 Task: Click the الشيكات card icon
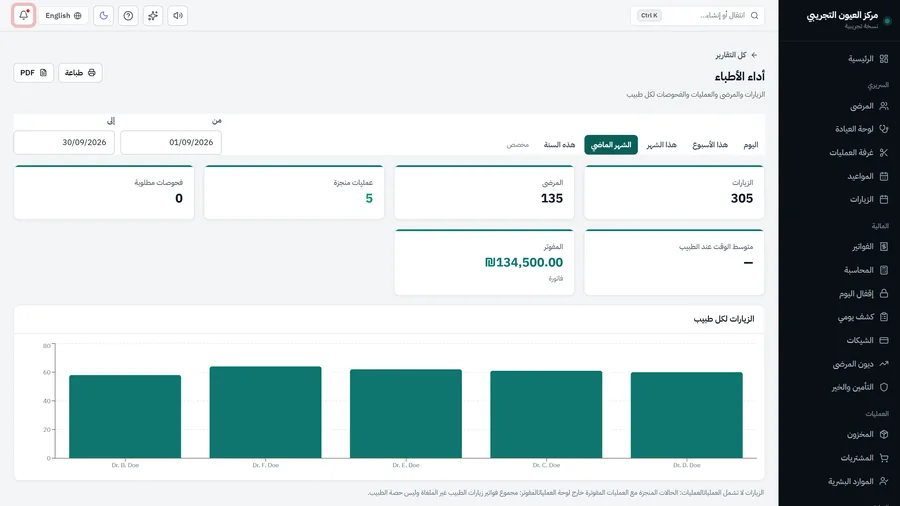884,340
